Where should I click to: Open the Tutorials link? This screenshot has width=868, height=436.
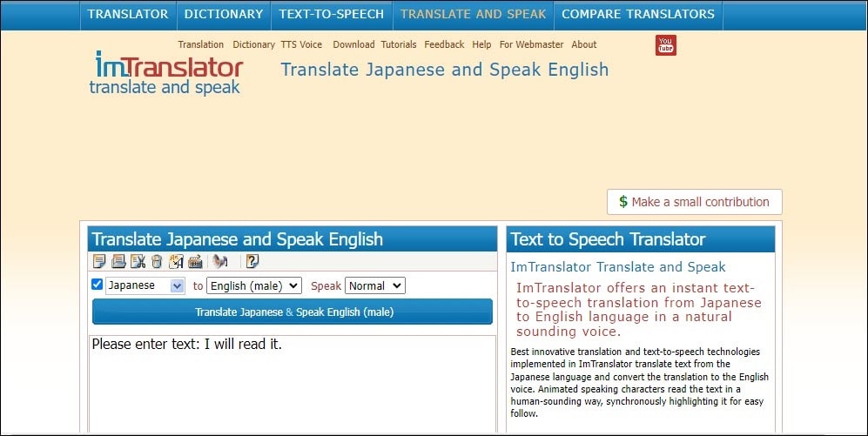point(399,44)
